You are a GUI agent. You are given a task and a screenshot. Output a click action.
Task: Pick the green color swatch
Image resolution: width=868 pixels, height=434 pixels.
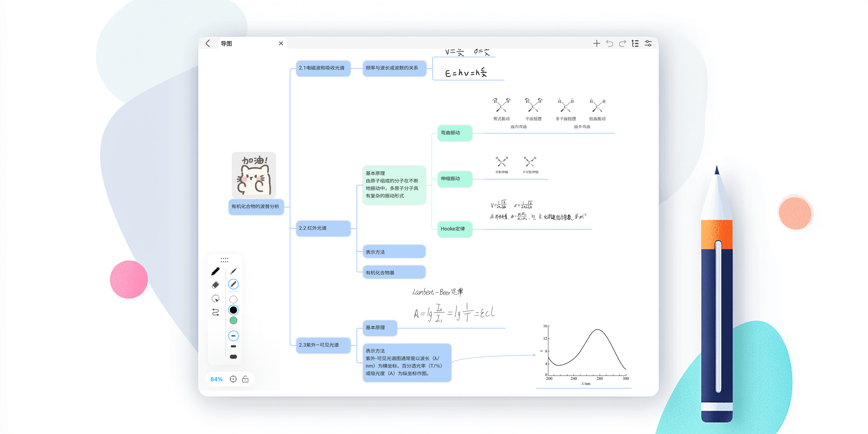[x=233, y=320]
